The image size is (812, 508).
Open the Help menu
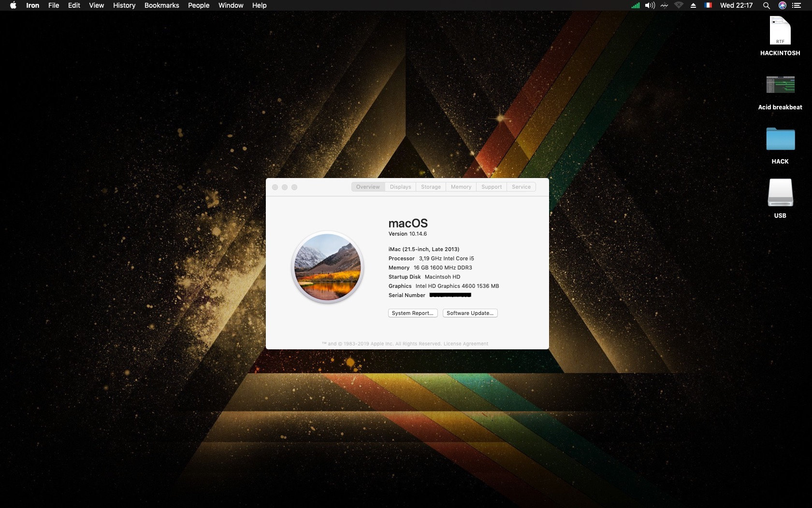pos(260,5)
